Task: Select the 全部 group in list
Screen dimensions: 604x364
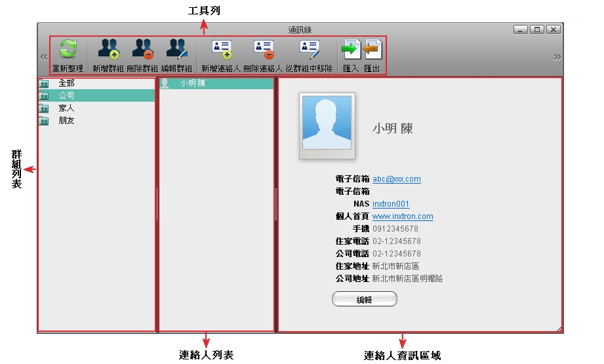Action: pos(66,83)
